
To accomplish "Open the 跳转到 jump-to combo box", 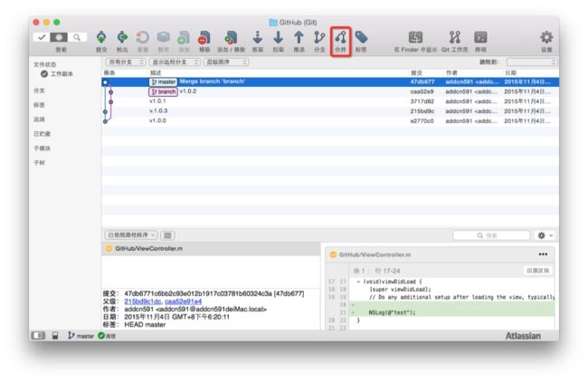I will (531, 62).
